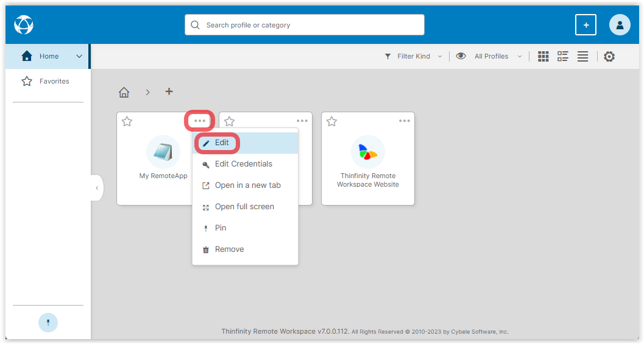The image size is (644, 344).
Task: Switch to compact list view
Action: pos(583,56)
